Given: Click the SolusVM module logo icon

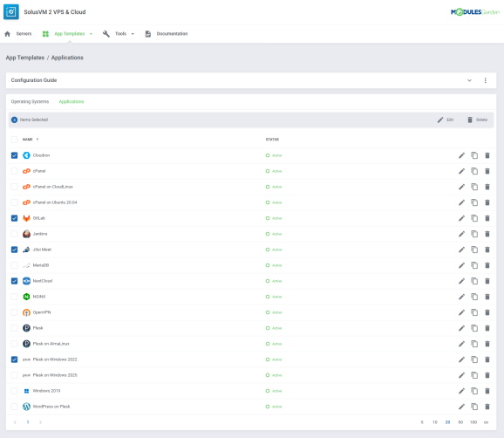Looking at the screenshot, I should pyautogui.click(x=11, y=12).
